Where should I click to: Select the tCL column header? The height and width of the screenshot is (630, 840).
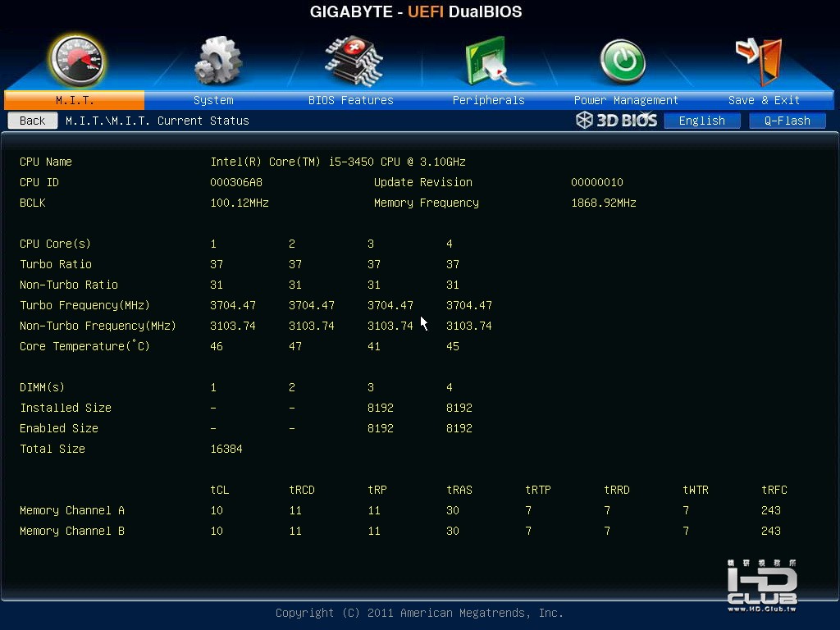(x=219, y=490)
